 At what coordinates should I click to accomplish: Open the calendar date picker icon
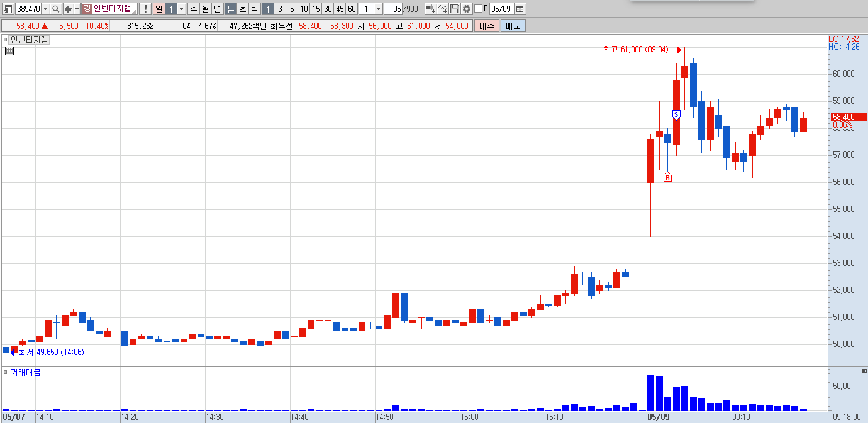click(x=520, y=9)
